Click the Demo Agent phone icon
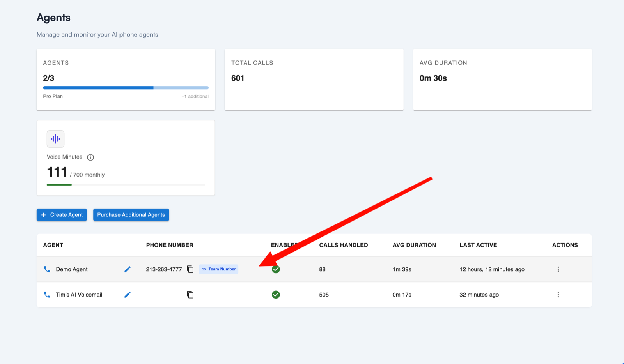Viewport: 624px width, 364px height. coord(47,269)
